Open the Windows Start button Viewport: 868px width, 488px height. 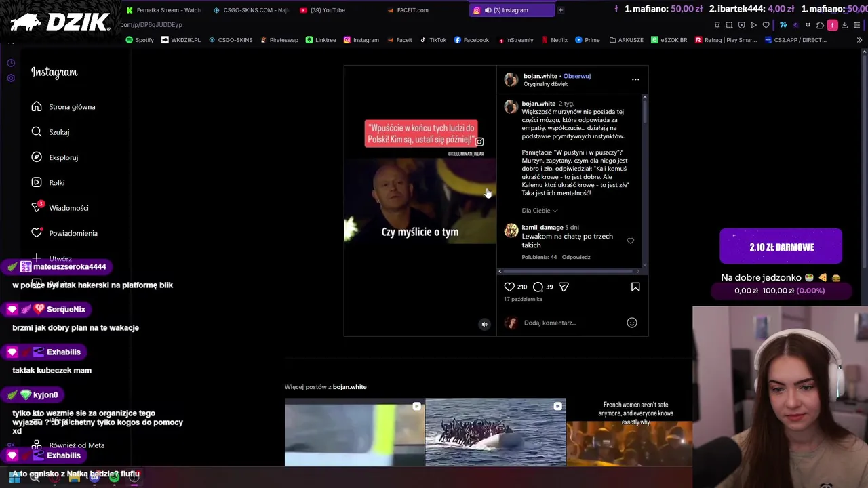coord(14,477)
